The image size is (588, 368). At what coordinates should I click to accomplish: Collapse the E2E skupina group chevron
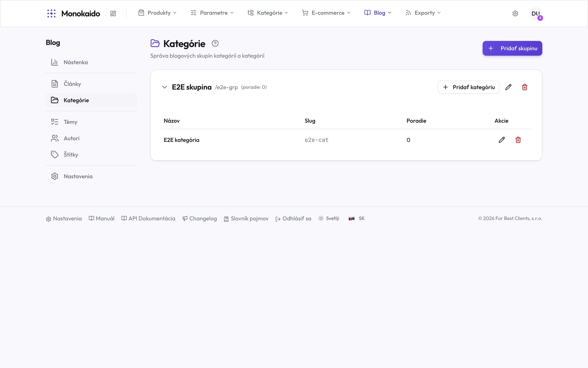[165, 87]
